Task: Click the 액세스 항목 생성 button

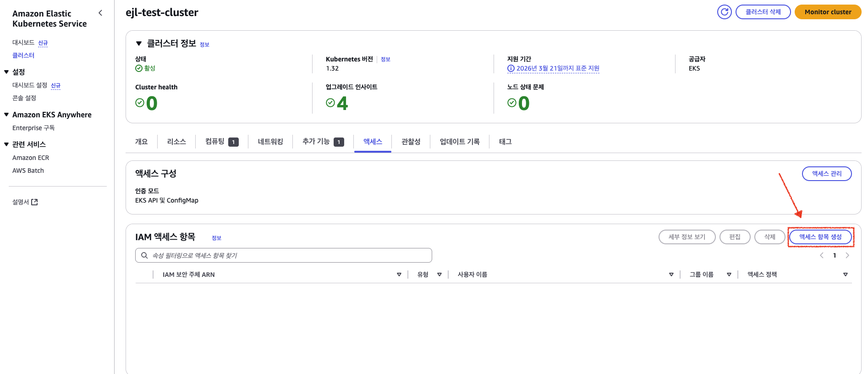Action: click(820, 237)
